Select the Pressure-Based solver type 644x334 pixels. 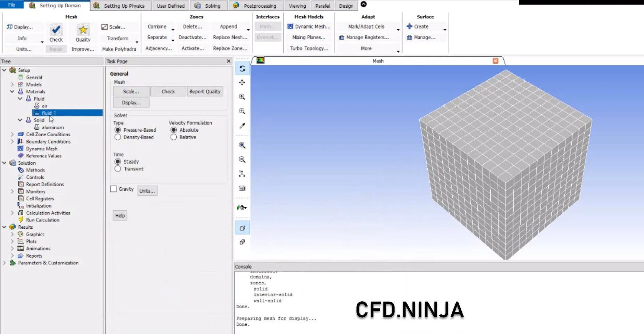pyautogui.click(x=118, y=130)
